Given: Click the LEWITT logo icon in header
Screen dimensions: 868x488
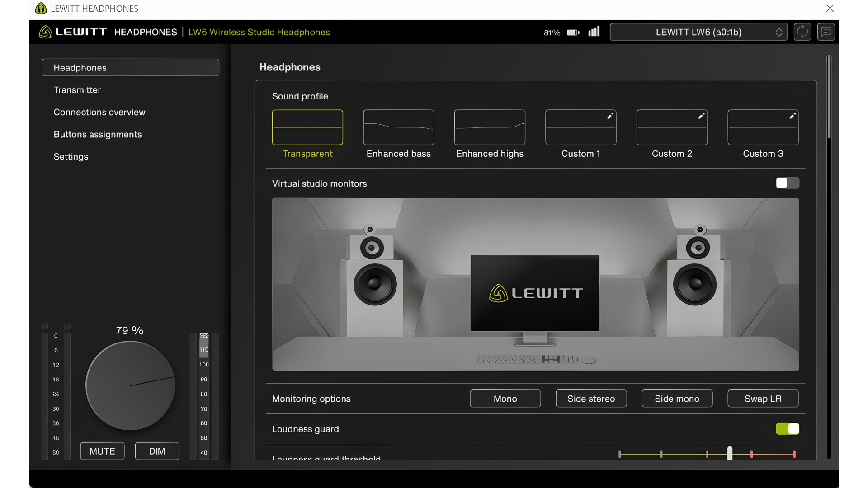Looking at the screenshot, I should click(x=46, y=32).
